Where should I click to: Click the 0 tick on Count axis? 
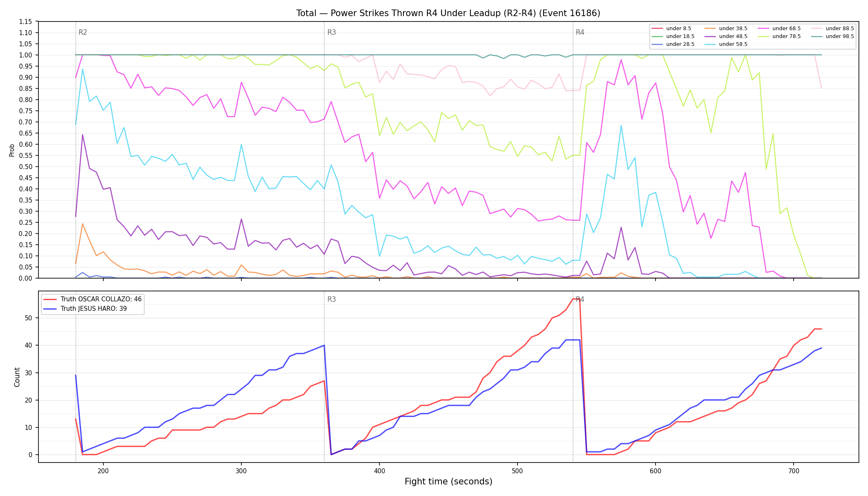31,455
